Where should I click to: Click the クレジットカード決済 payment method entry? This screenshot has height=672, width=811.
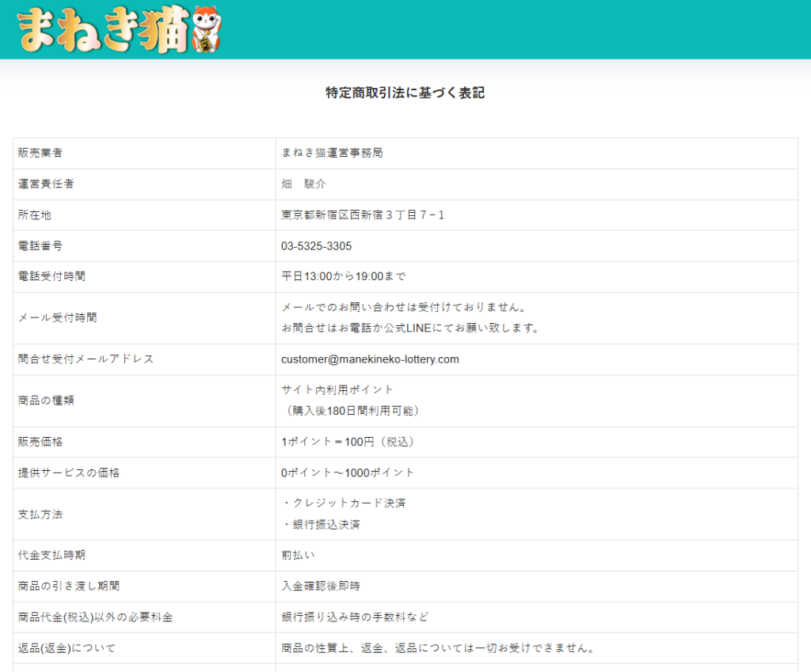click(343, 503)
